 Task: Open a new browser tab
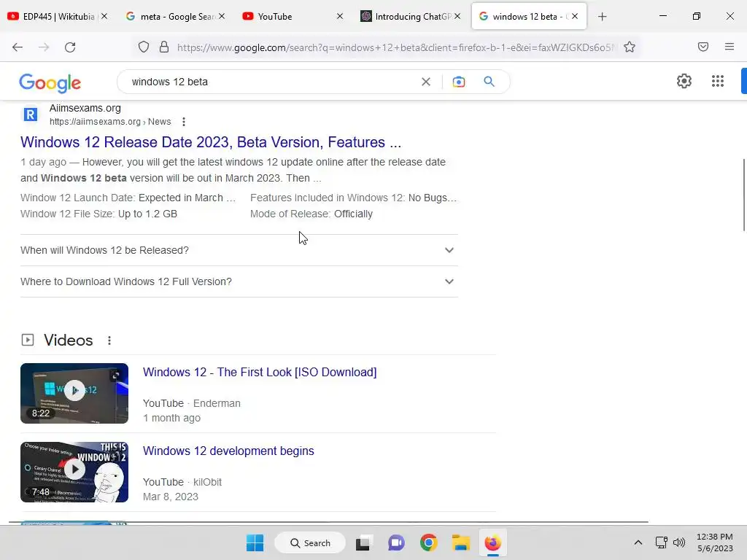pos(602,17)
